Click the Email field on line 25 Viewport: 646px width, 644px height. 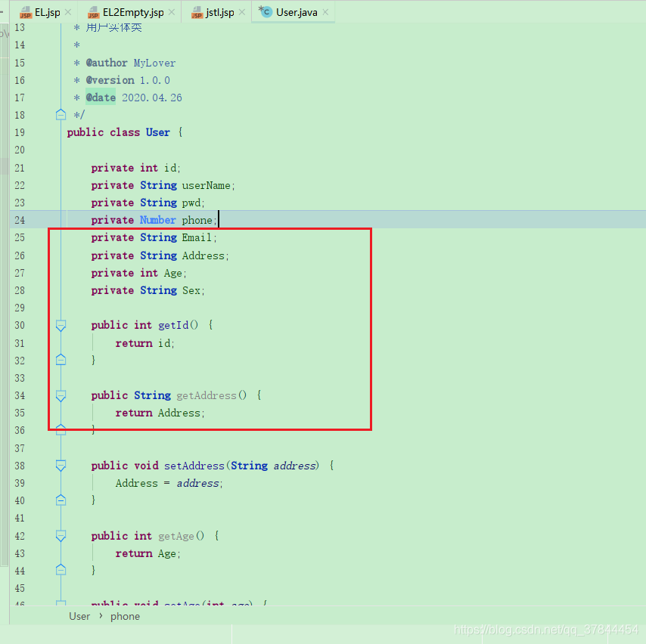click(x=197, y=237)
